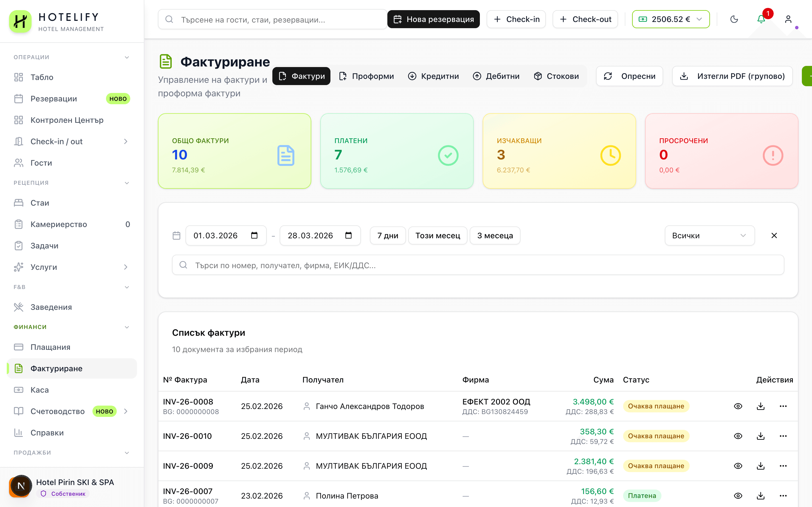Viewport: 812px width, 507px height.
Task: Open the Всички status filter dropdown
Action: point(709,235)
